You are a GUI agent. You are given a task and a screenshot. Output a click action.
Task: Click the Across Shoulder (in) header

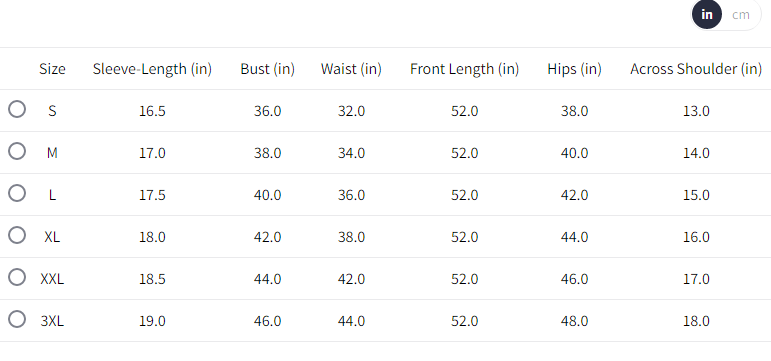tap(696, 69)
